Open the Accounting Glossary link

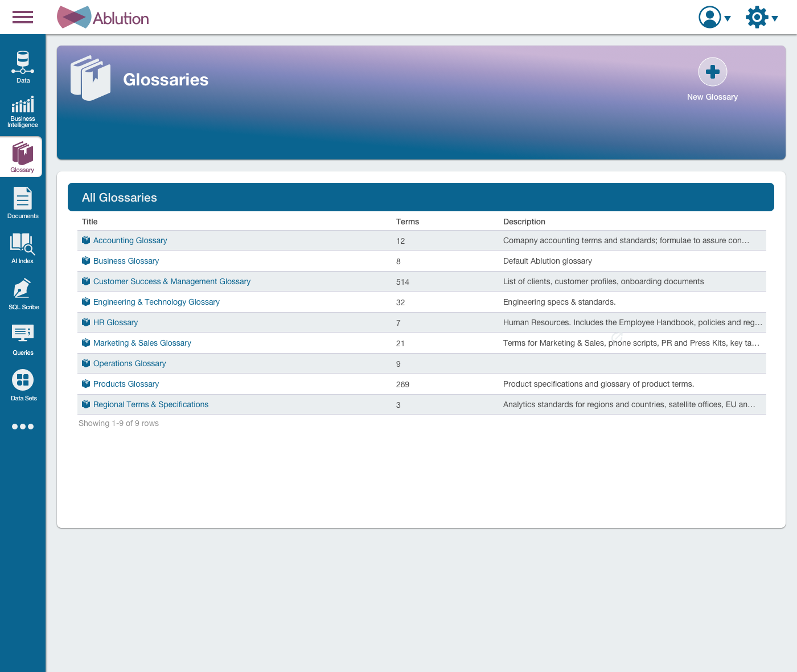130,240
